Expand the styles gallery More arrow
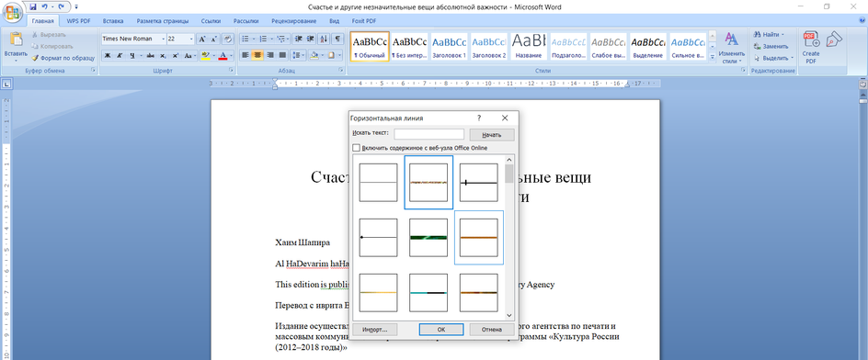This screenshot has height=360, width=868. [x=713, y=56]
